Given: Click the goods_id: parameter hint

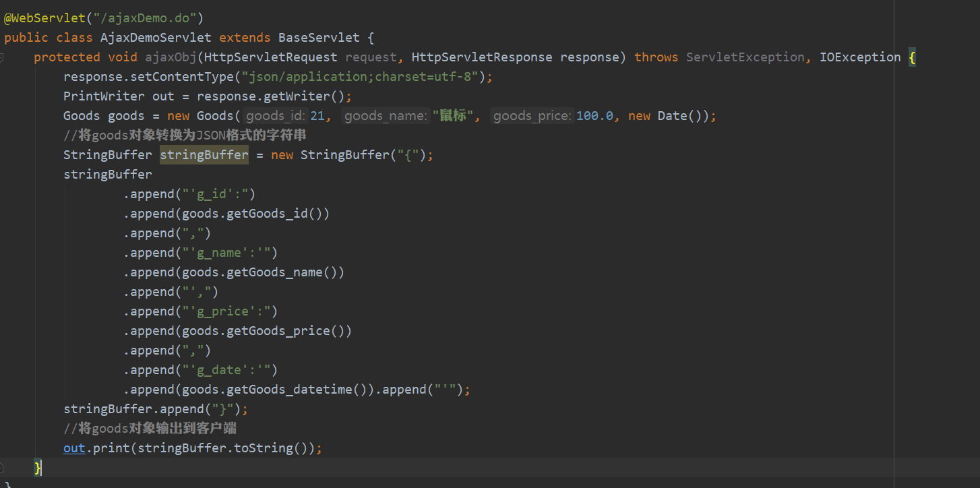Looking at the screenshot, I should tap(276, 116).
